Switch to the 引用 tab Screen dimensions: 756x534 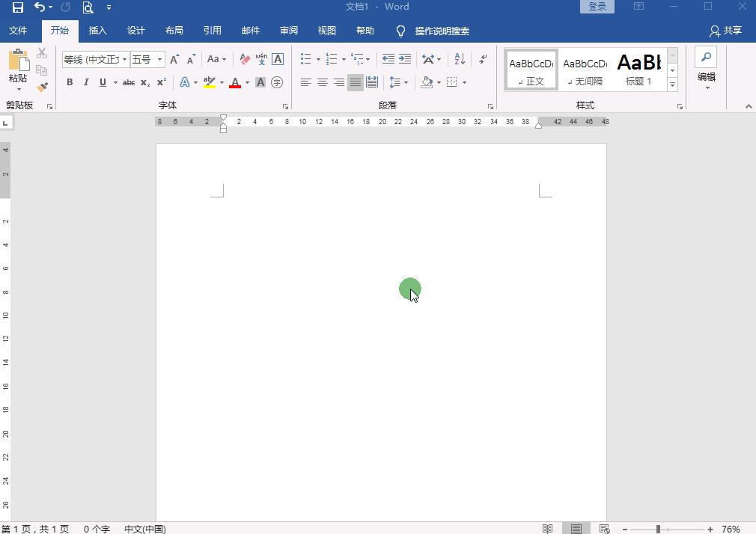(x=212, y=31)
